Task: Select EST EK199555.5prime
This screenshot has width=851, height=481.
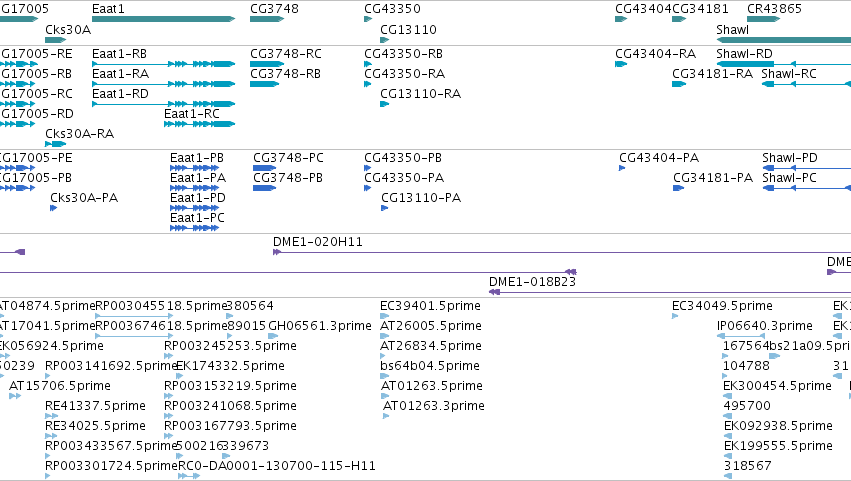Action: [778, 446]
